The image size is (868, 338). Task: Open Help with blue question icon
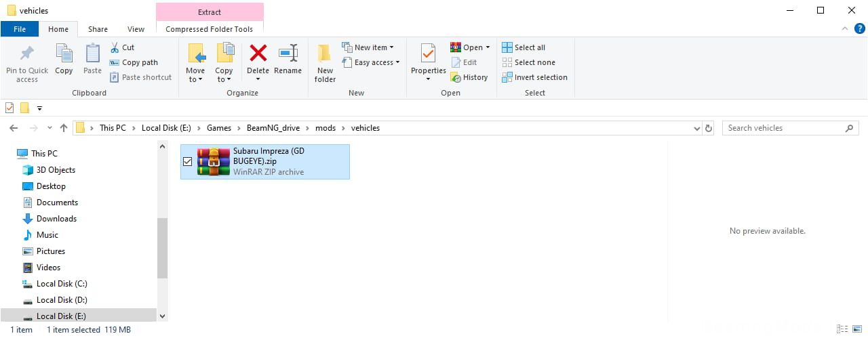859,29
